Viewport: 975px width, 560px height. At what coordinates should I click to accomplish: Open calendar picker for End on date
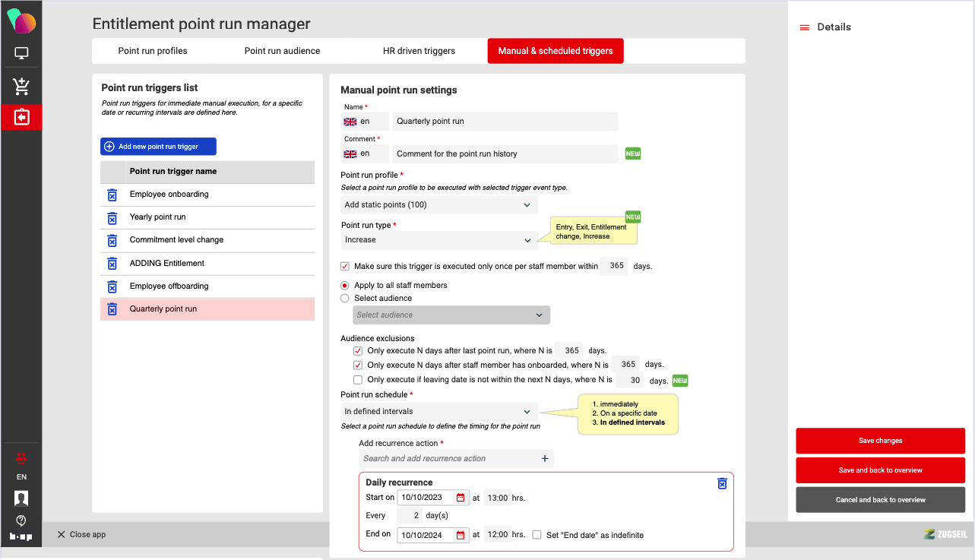coord(461,535)
